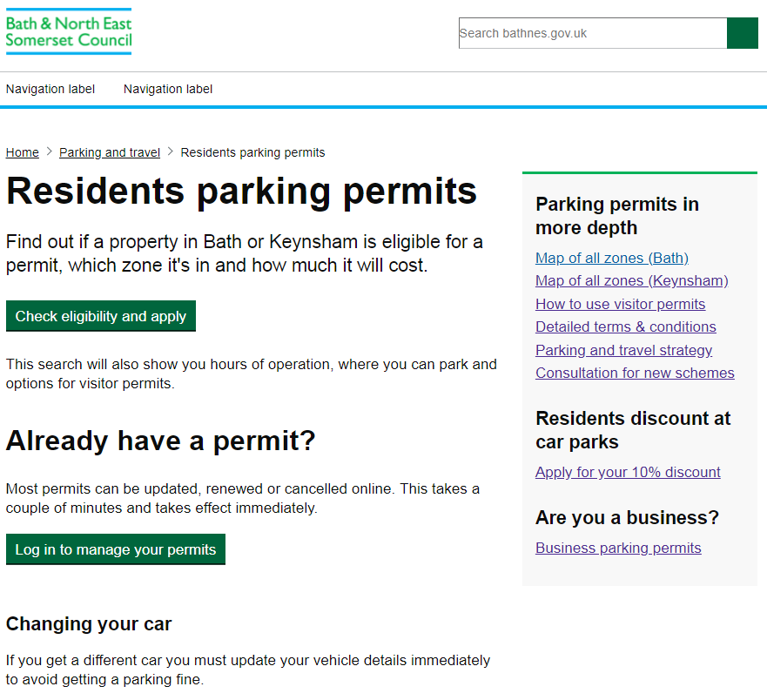This screenshot has height=700, width=767.
Task: Open the Map of all zones (Bath)
Action: tap(611, 258)
